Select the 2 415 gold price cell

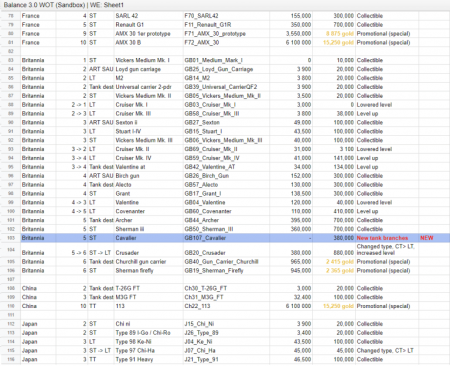[x=334, y=262]
